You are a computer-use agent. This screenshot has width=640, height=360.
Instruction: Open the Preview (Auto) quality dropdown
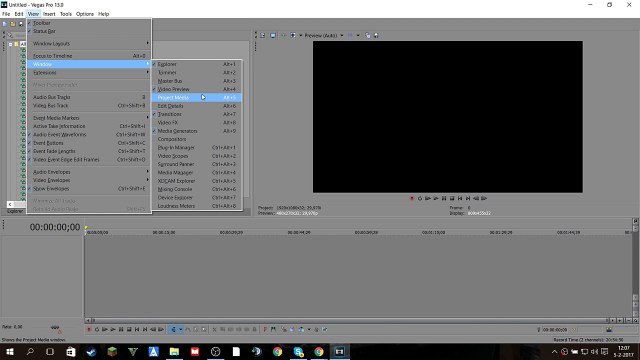click(x=342, y=36)
